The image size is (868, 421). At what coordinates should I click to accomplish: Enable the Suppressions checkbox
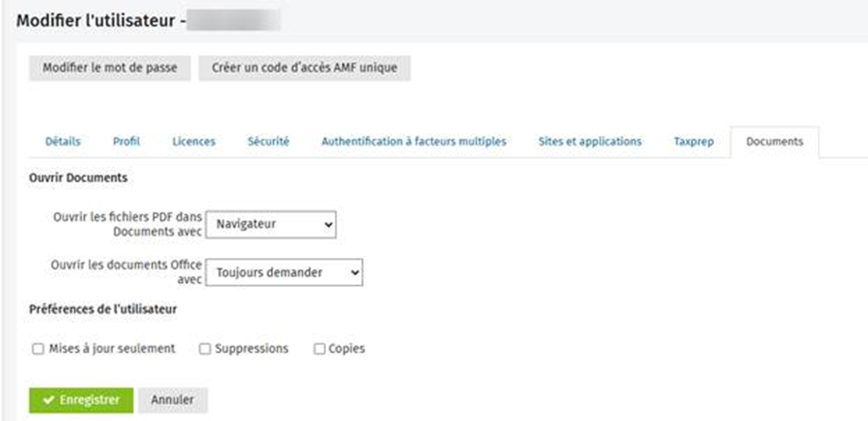pyautogui.click(x=205, y=349)
